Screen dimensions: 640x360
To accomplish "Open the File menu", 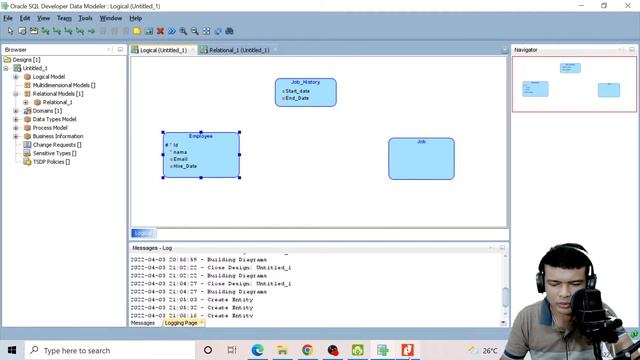I will tap(8, 18).
